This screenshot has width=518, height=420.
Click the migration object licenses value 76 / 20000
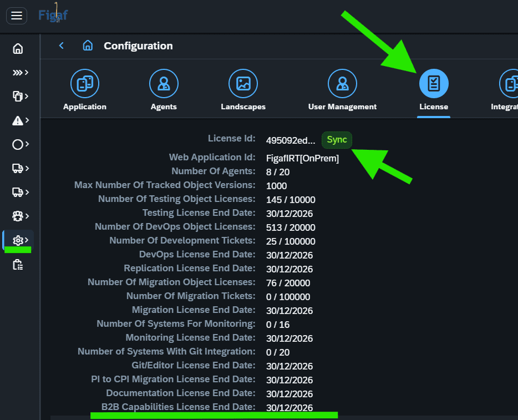pyautogui.click(x=288, y=283)
